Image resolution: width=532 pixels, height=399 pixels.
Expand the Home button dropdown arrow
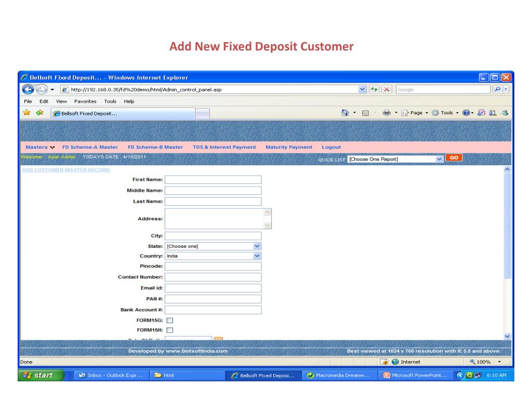click(x=354, y=113)
